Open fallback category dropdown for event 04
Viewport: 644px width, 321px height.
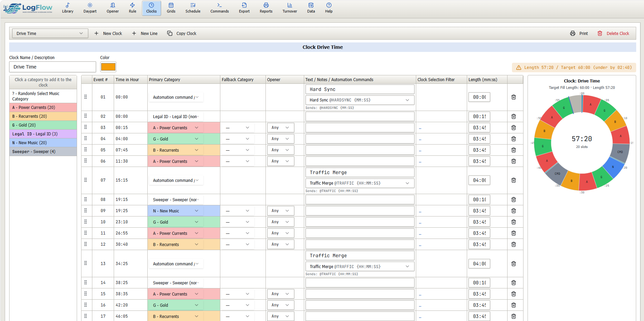pos(238,139)
